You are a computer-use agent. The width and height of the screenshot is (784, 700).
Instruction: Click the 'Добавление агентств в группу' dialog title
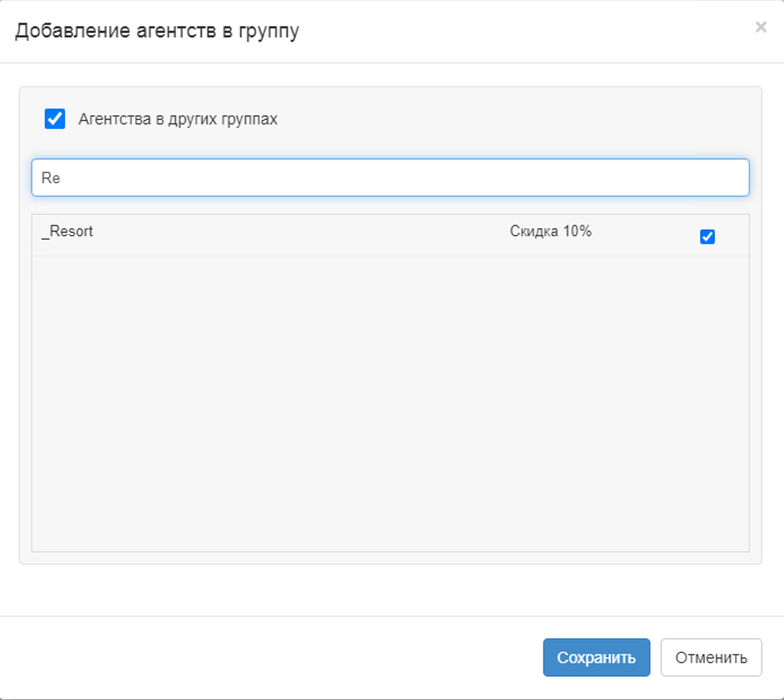(157, 31)
